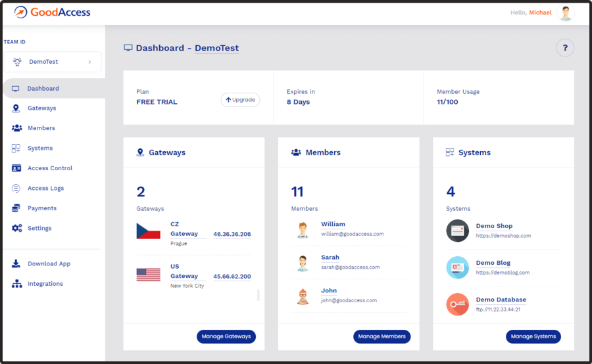Click William's member avatar
This screenshot has height=364, width=592.
coord(303,229)
